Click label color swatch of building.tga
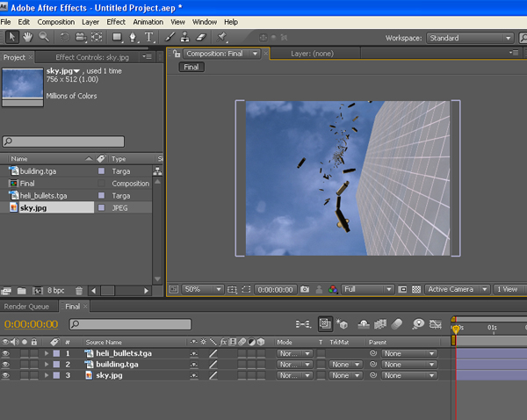 point(101,171)
